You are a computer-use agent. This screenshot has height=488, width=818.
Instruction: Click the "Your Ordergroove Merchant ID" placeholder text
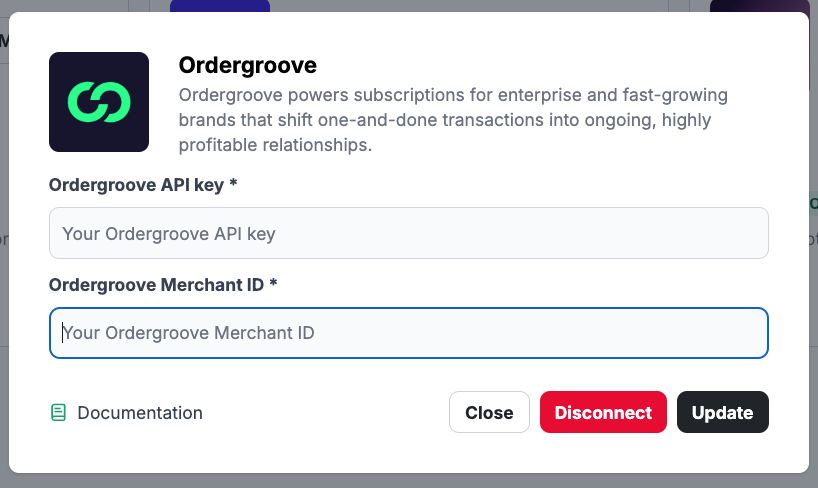click(x=189, y=333)
